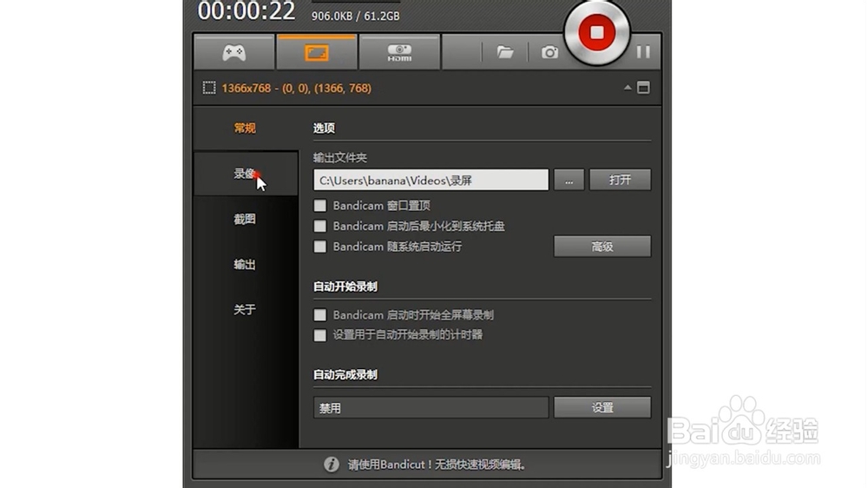Collapse panel with small up arrow

(x=628, y=88)
